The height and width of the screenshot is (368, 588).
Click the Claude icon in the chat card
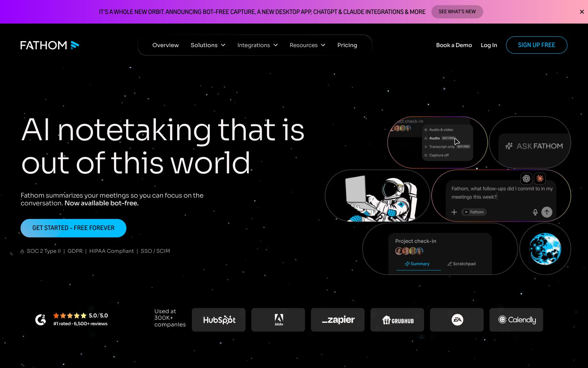(540, 178)
